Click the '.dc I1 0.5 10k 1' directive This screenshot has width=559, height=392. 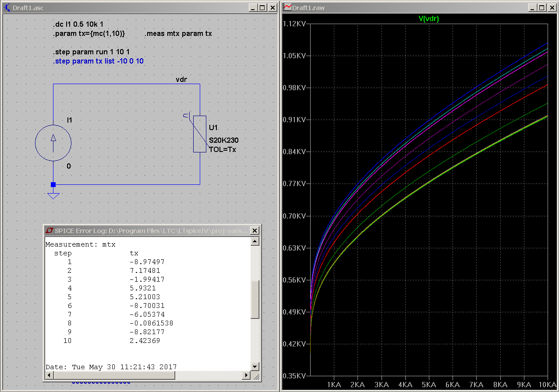pos(78,24)
